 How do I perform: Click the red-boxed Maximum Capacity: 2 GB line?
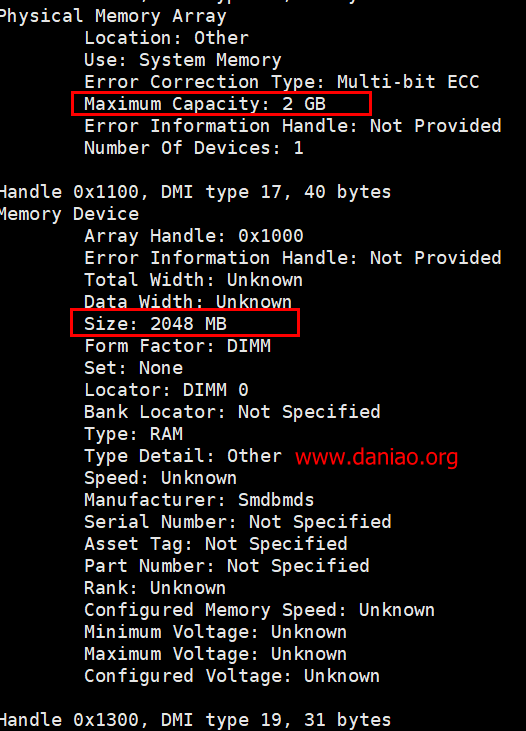[221, 103]
